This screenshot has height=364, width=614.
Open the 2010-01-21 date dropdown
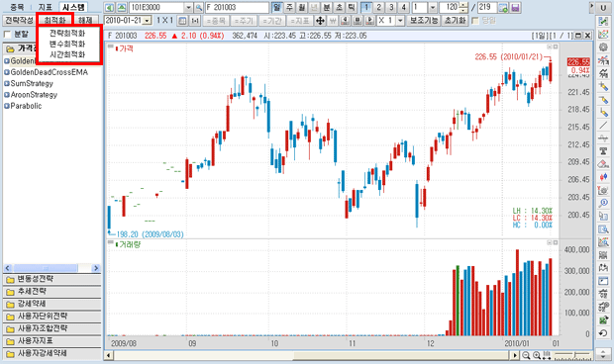pyautogui.click(x=147, y=21)
